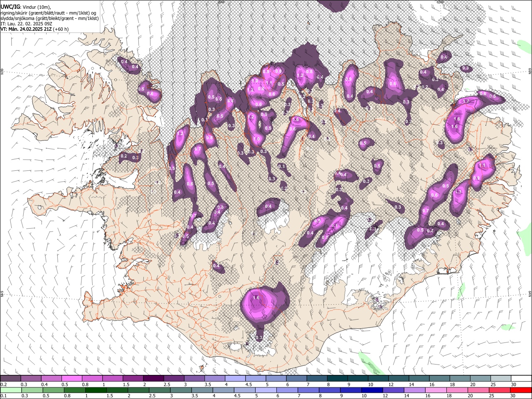Click the 'rigning/skúrir (grænt/blátt/rautt' caption line
Screen dimensions: 532x399
[x=49, y=13]
